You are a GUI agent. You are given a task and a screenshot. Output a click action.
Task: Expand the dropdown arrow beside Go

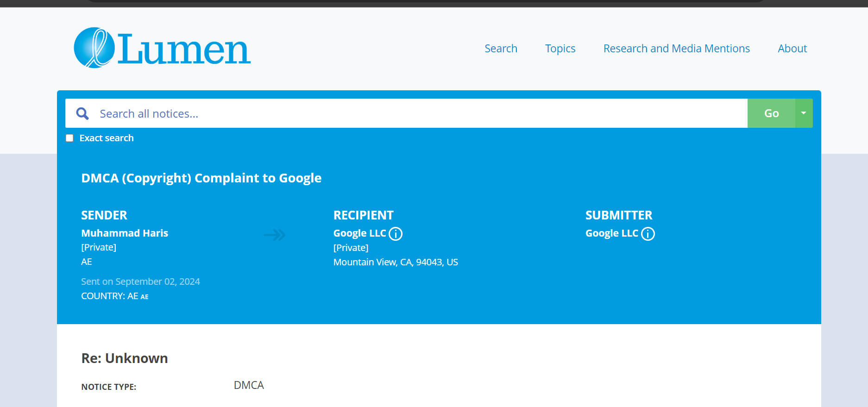(804, 113)
